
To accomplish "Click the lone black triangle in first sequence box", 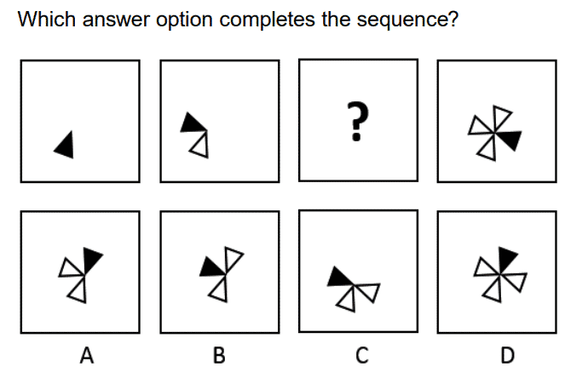I will [64, 145].
